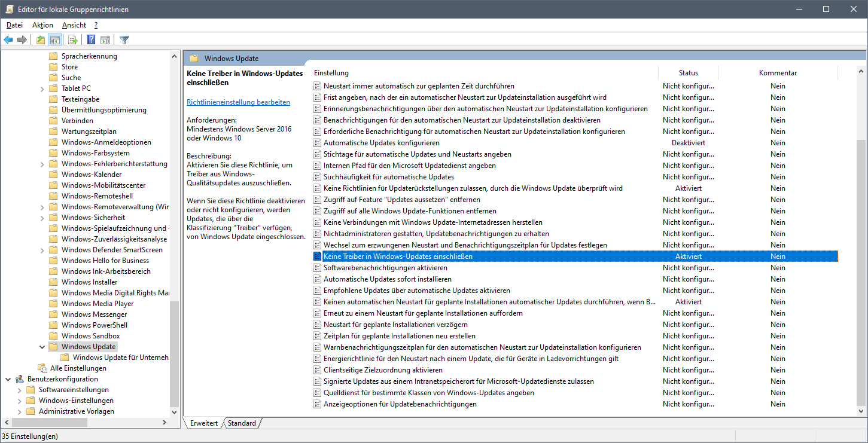
Task: Open the Ansicht menu
Action: 74,25
